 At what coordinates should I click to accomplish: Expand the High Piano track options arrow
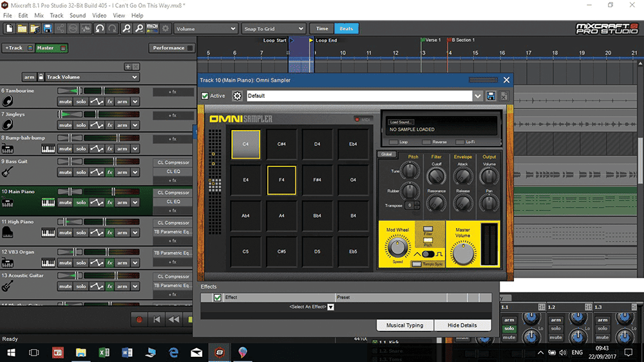(135, 233)
